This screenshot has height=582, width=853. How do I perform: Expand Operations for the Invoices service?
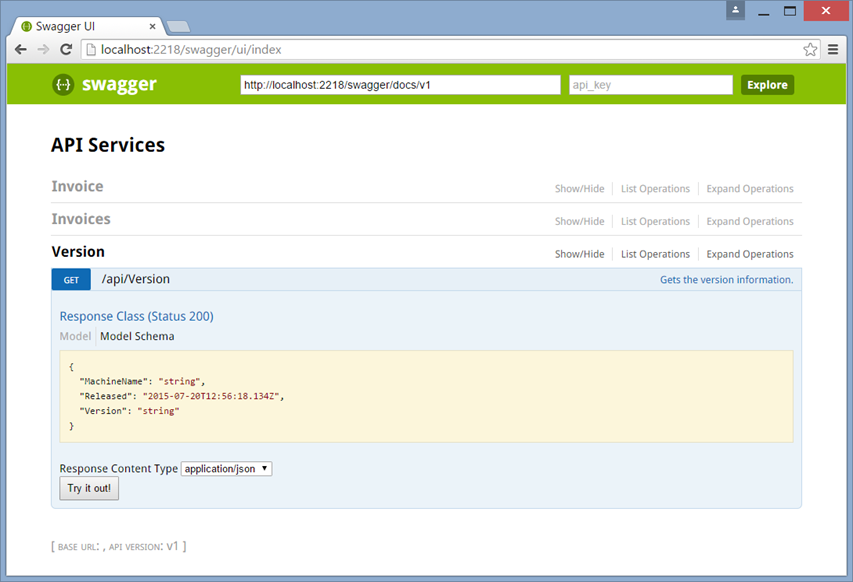point(749,222)
